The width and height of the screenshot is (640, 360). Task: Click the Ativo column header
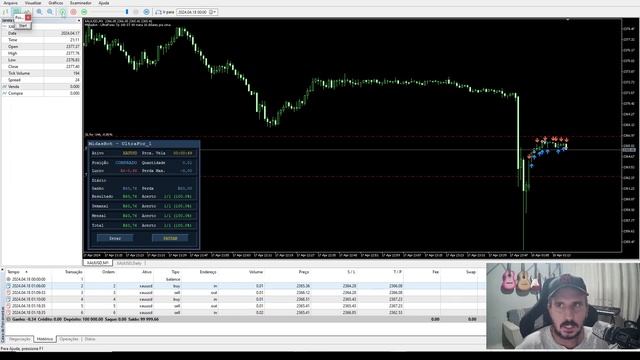pyautogui.click(x=147, y=272)
